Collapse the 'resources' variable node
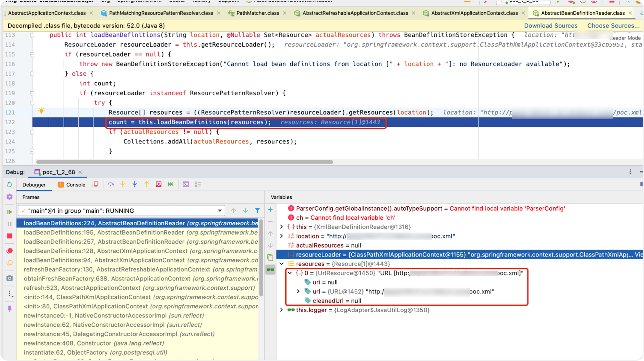644x361 pixels. [x=282, y=264]
